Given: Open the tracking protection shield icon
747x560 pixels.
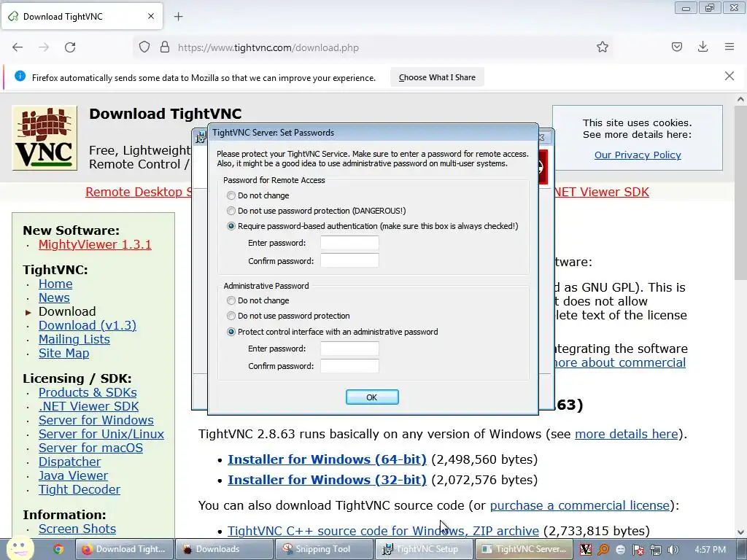Looking at the screenshot, I should point(144,47).
